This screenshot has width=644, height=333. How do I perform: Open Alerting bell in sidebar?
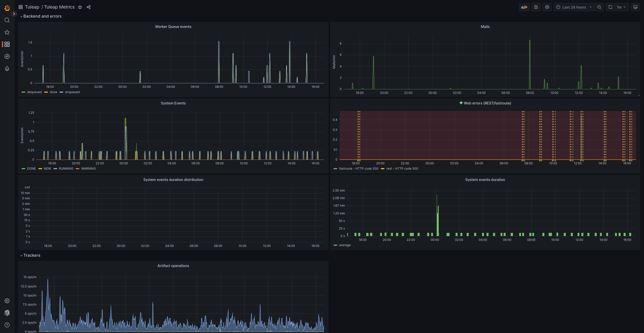(7, 68)
